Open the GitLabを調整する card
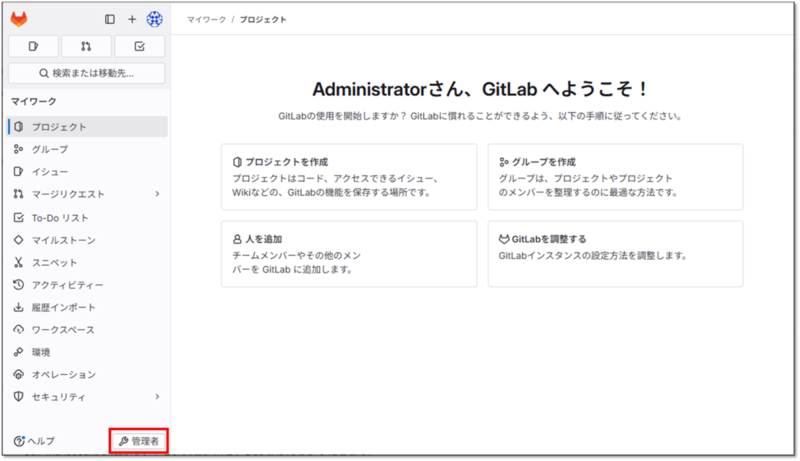The width and height of the screenshot is (800, 461). pos(615,254)
